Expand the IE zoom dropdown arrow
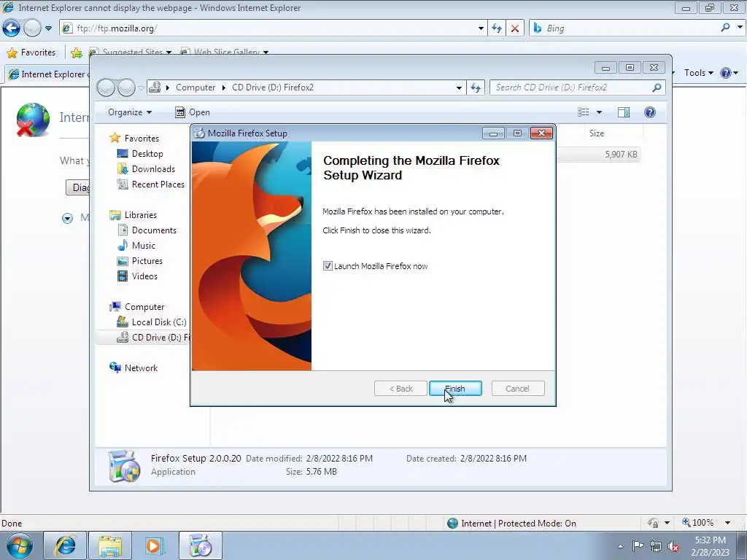The width and height of the screenshot is (747, 560). point(727,523)
